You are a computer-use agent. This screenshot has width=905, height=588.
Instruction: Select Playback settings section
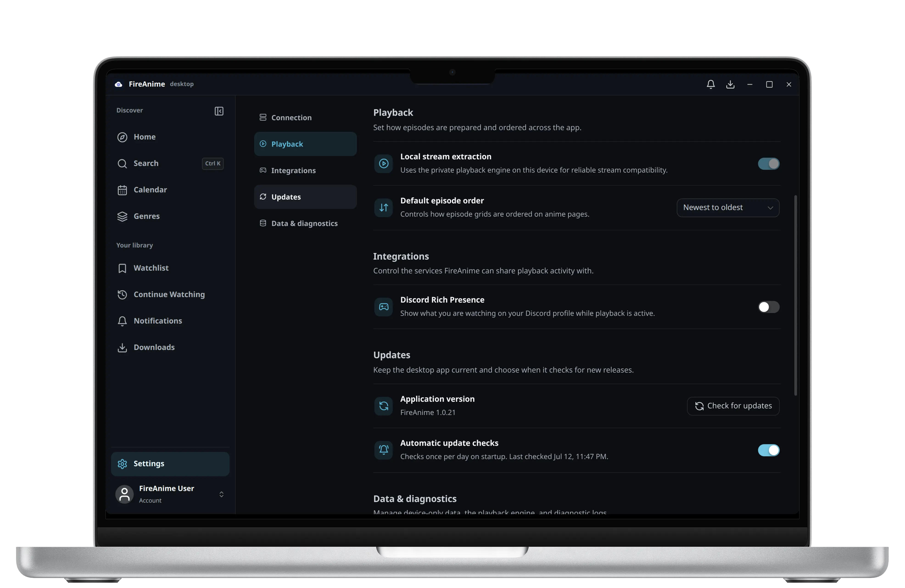[x=305, y=144]
